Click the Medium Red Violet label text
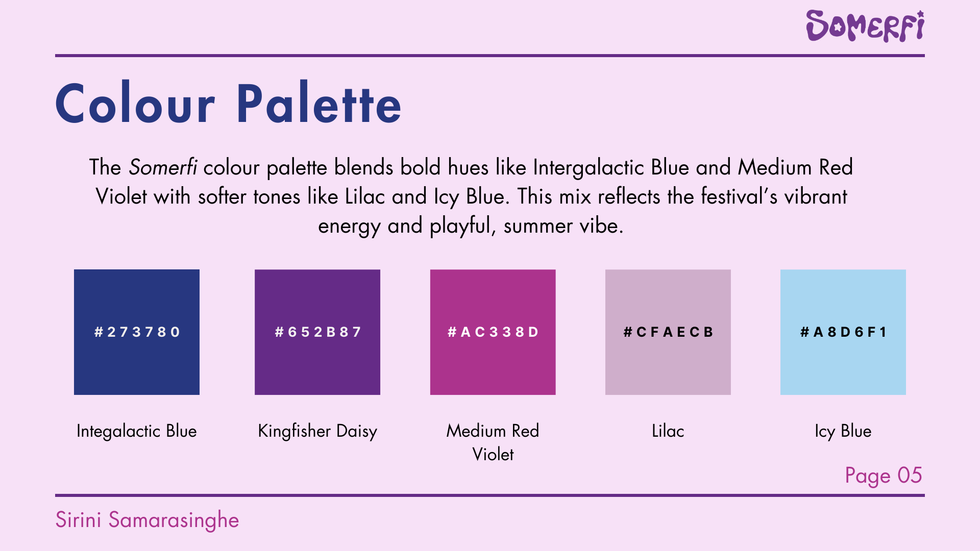Viewport: 980px width, 551px height. (x=493, y=442)
